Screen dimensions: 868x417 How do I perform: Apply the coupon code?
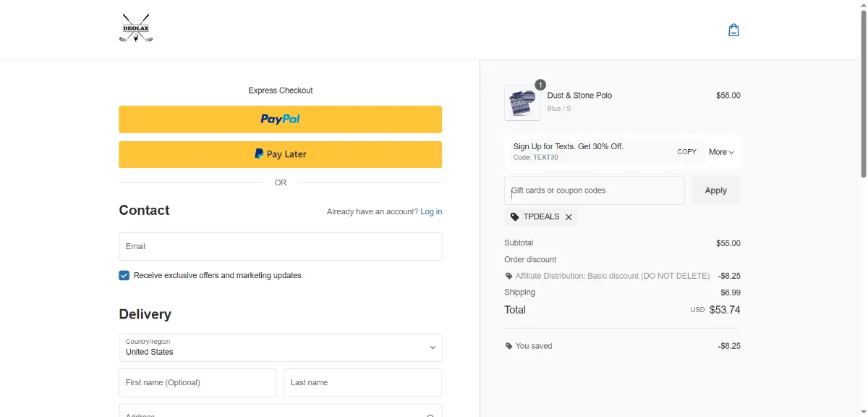(x=716, y=190)
